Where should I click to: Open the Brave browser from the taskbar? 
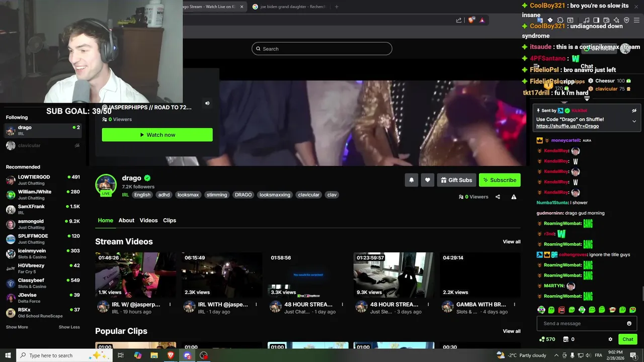(171, 355)
